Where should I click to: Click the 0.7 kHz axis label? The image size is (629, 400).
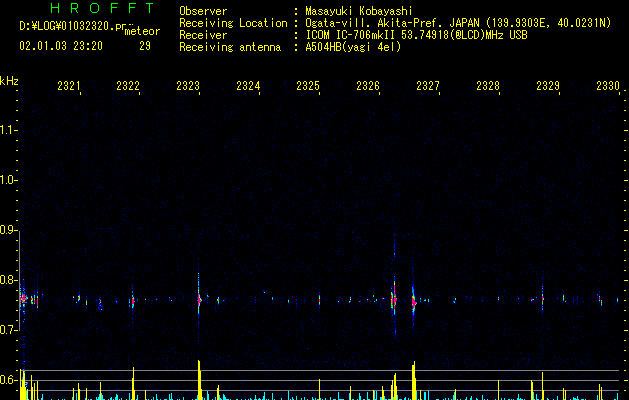tap(8, 330)
